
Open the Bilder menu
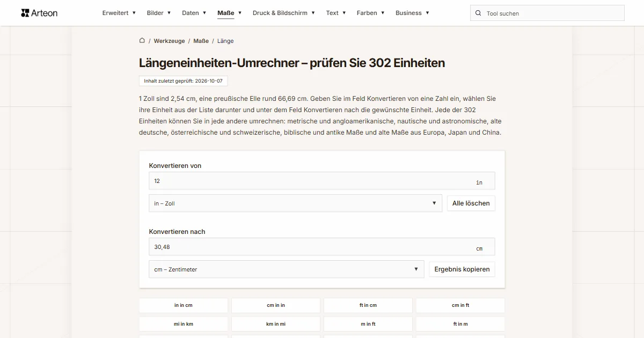pos(159,13)
